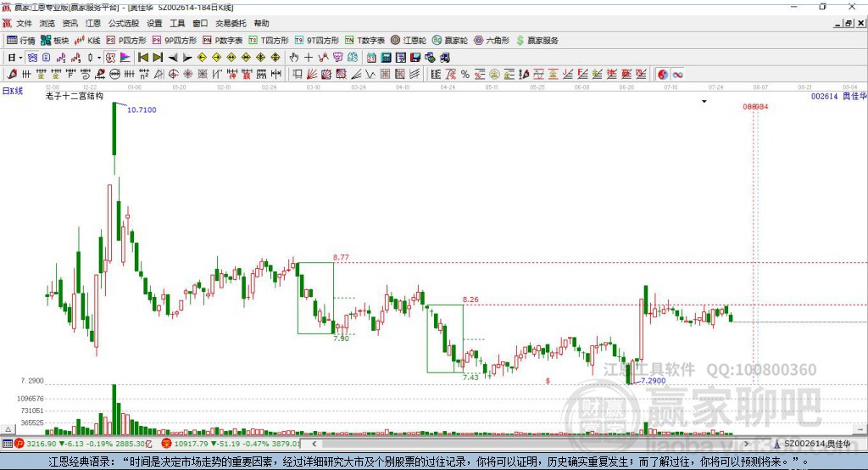The height and width of the screenshot is (470, 868).
Task: Open the 文件 menu
Action: click(x=24, y=23)
